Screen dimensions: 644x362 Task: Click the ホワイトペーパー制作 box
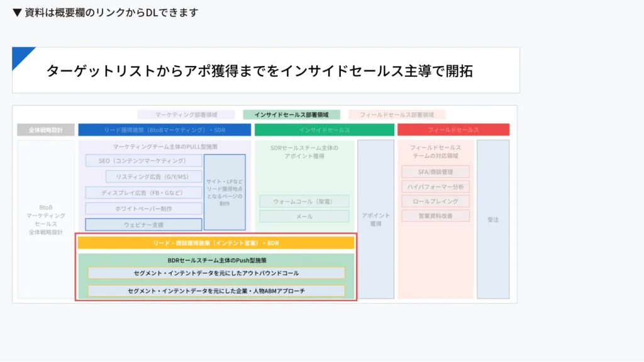(143, 209)
